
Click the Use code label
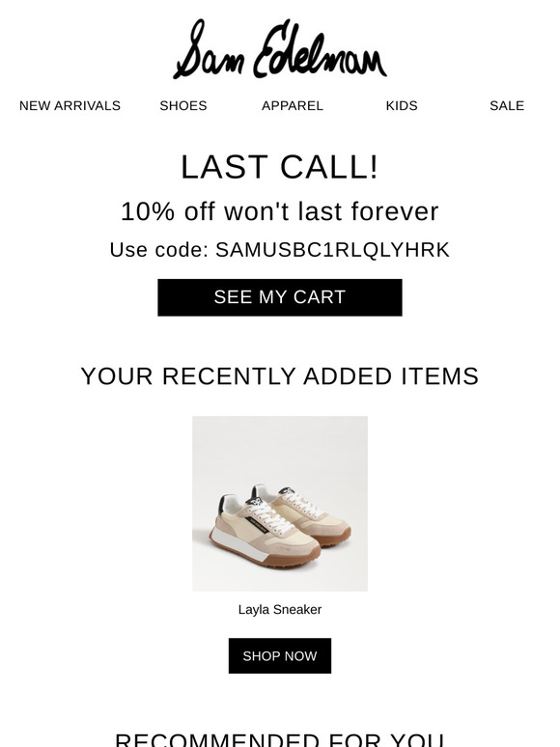pyautogui.click(x=159, y=250)
